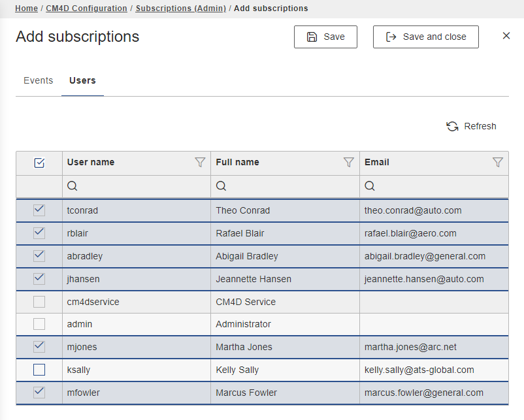Click the Save and close button

425,37
